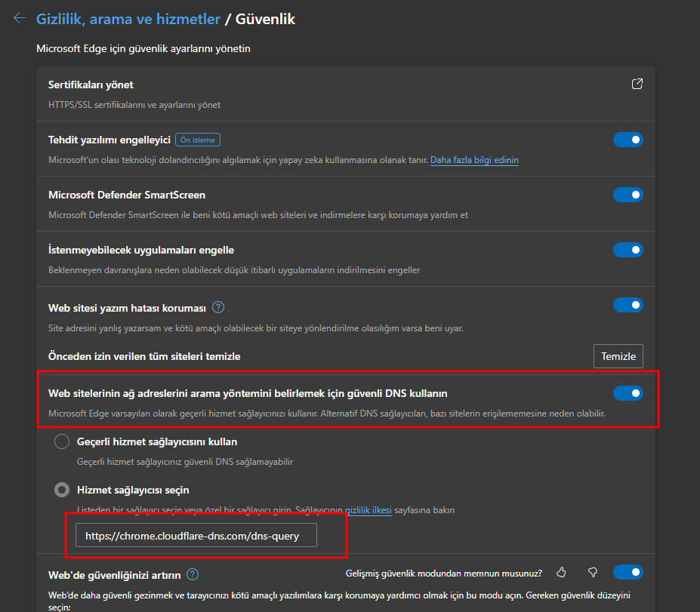The image size is (700, 612).
Task: Click the Ön izleme badge
Action: pyautogui.click(x=198, y=140)
